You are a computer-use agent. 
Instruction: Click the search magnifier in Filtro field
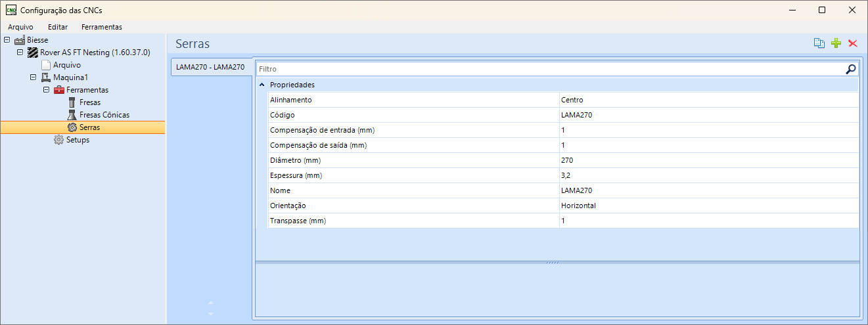pyautogui.click(x=851, y=68)
